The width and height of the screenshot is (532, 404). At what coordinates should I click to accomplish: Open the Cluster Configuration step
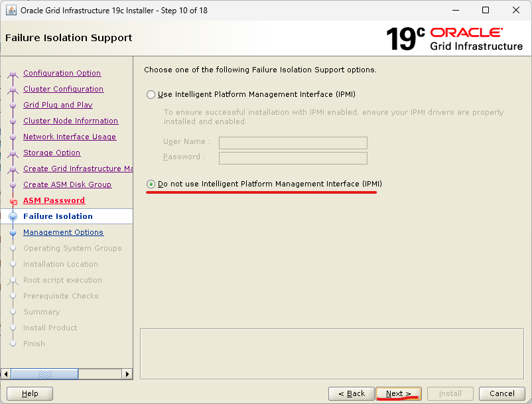point(64,89)
